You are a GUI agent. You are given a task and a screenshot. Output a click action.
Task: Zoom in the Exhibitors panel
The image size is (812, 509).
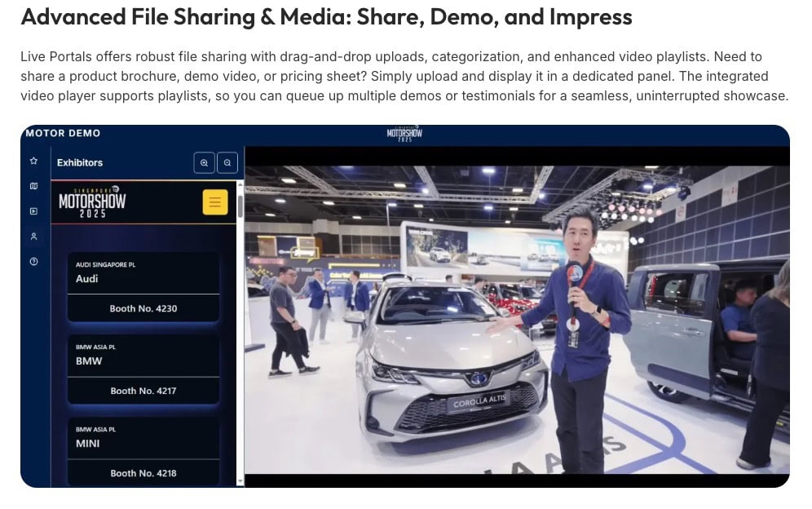[204, 162]
